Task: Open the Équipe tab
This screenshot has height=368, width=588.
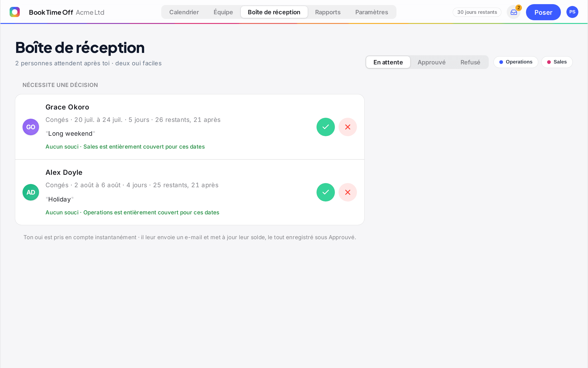Action: click(223, 12)
